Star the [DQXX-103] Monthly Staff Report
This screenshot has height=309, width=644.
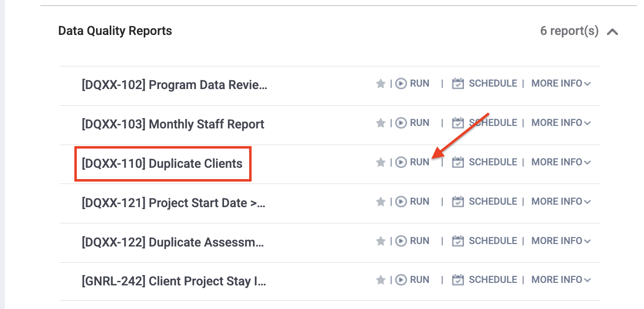point(381,123)
